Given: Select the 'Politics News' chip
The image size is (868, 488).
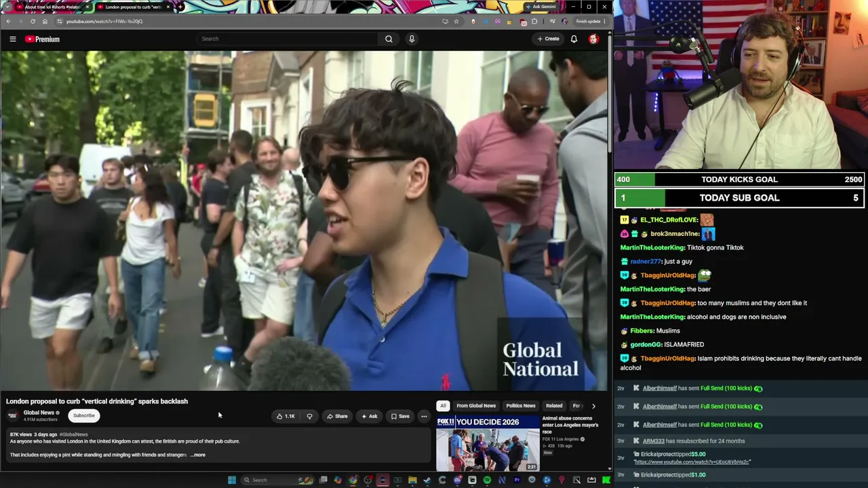Looking at the screenshot, I should click(521, 406).
